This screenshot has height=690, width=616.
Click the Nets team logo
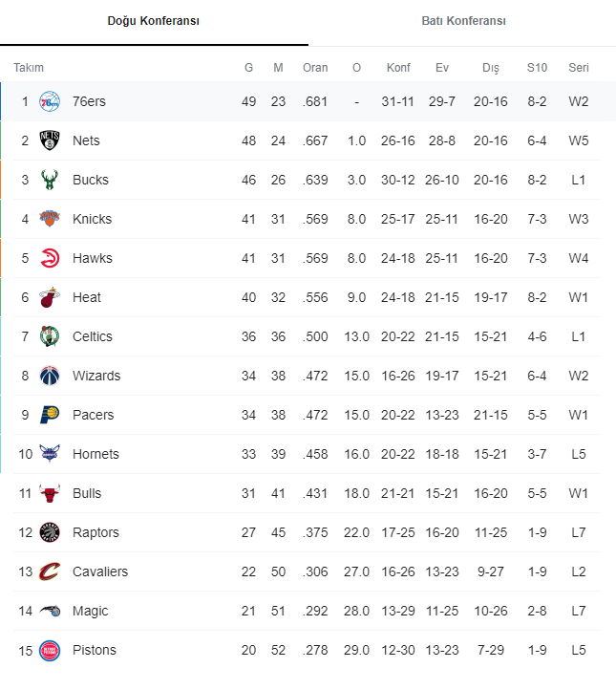point(50,140)
